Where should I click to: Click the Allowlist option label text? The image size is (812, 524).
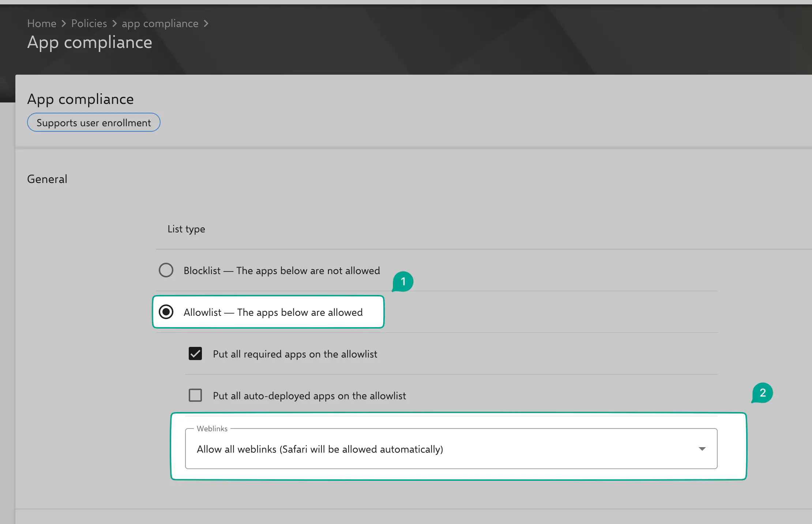(273, 312)
